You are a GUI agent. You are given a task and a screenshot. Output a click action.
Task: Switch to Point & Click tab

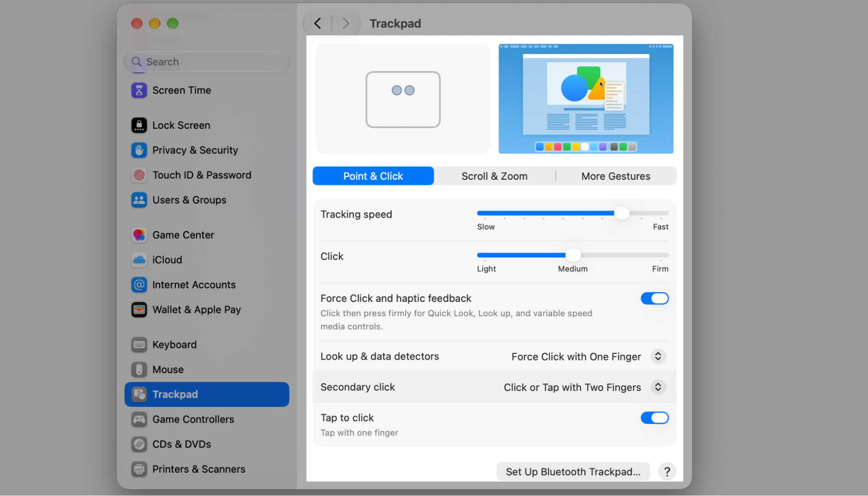pos(373,176)
